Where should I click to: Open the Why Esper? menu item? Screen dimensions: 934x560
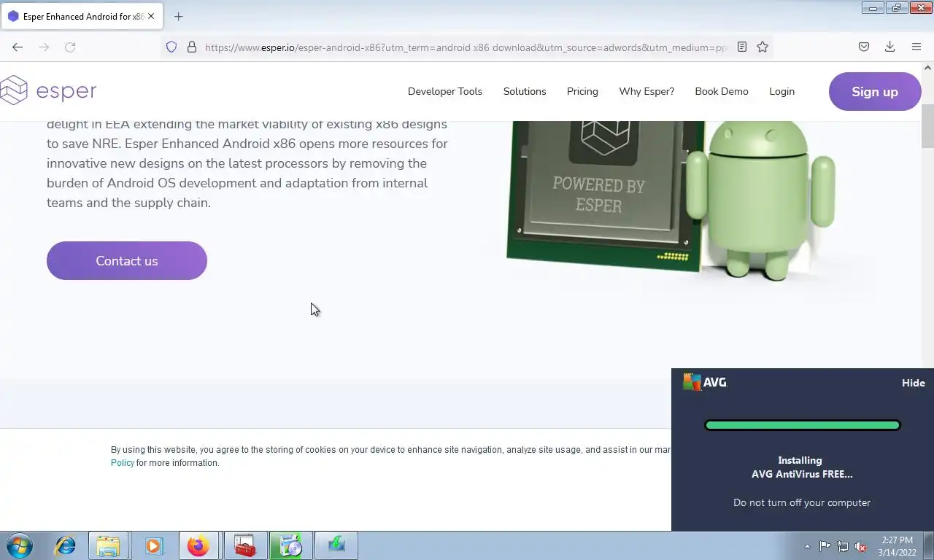[x=647, y=91]
